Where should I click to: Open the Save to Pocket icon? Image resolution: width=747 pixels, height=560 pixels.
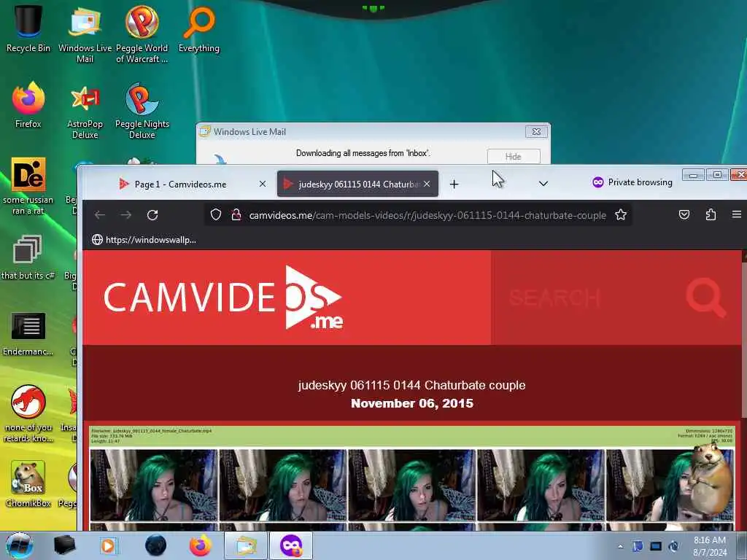(x=684, y=215)
